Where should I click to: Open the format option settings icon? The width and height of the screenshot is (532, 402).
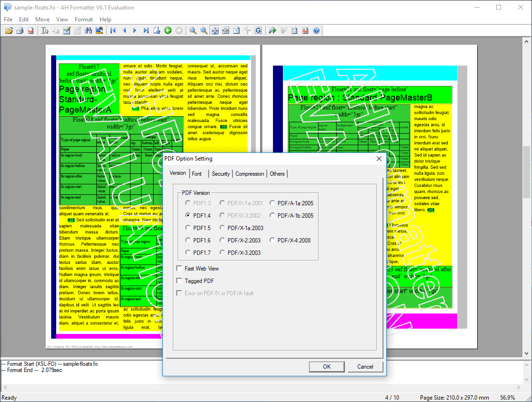click(x=294, y=30)
